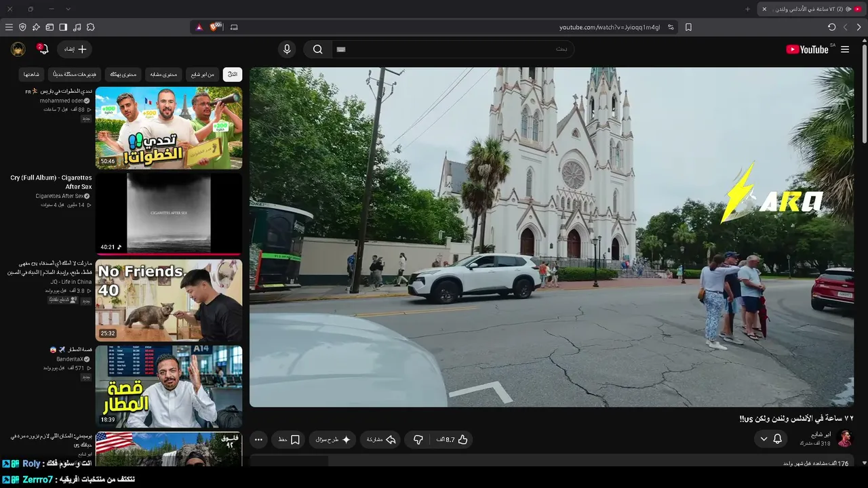Select the فيديوهات محمّلة حديثًا chip

(75, 74)
